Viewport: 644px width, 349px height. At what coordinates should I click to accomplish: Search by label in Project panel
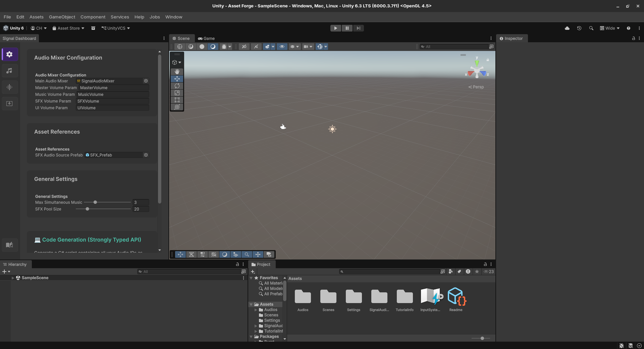[x=459, y=272]
